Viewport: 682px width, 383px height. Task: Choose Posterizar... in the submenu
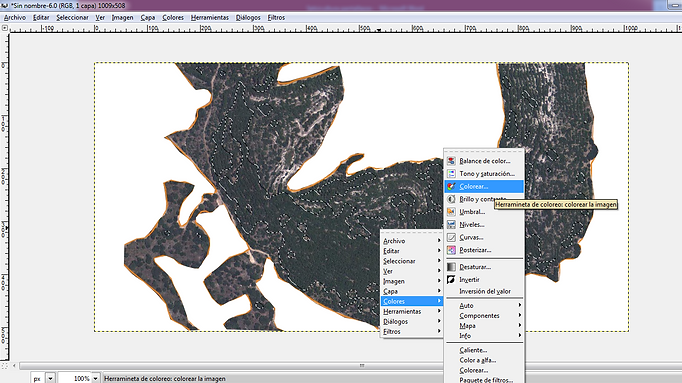[x=484, y=250]
